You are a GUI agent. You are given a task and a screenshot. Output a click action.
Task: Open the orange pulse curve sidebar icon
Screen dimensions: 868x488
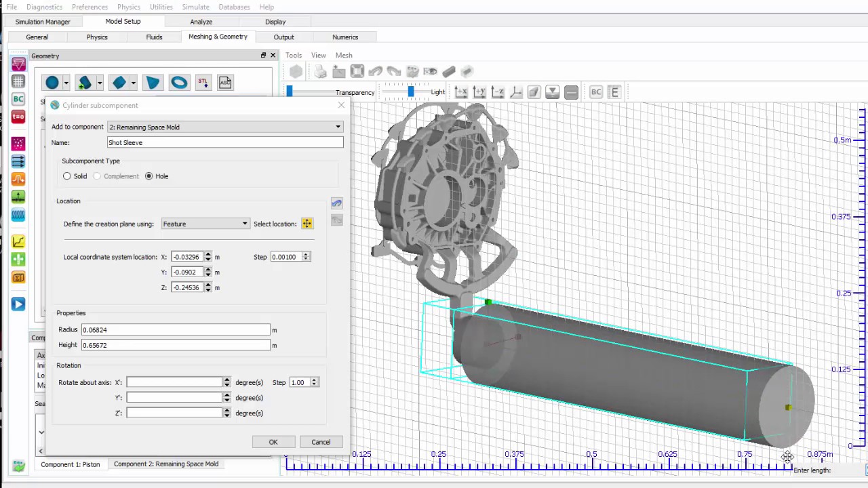[x=18, y=179]
